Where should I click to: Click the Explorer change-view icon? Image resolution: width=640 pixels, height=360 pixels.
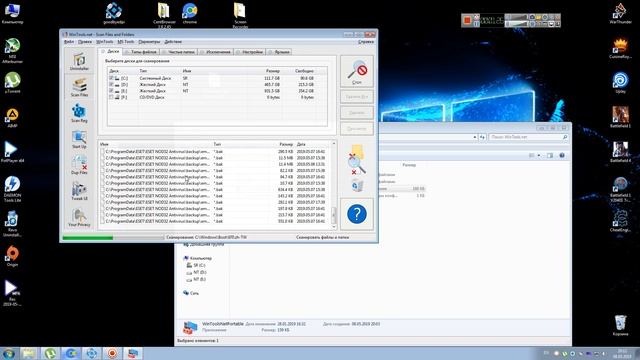click(532, 156)
